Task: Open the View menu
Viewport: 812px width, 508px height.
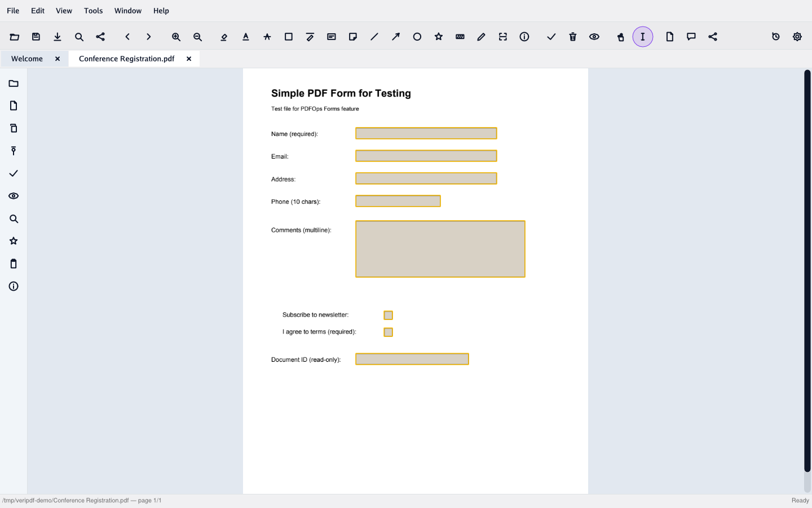Action: coord(64,11)
